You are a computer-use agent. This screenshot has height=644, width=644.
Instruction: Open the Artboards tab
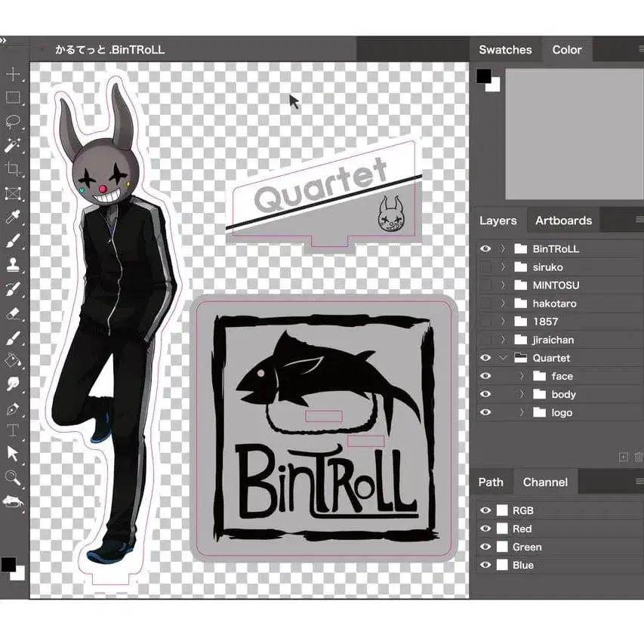click(563, 220)
